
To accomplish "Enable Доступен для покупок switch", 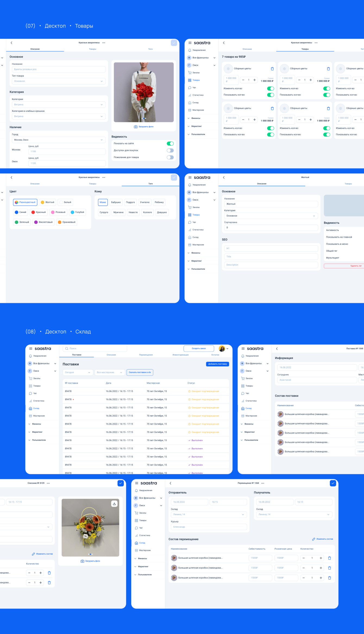I will 170,150.
